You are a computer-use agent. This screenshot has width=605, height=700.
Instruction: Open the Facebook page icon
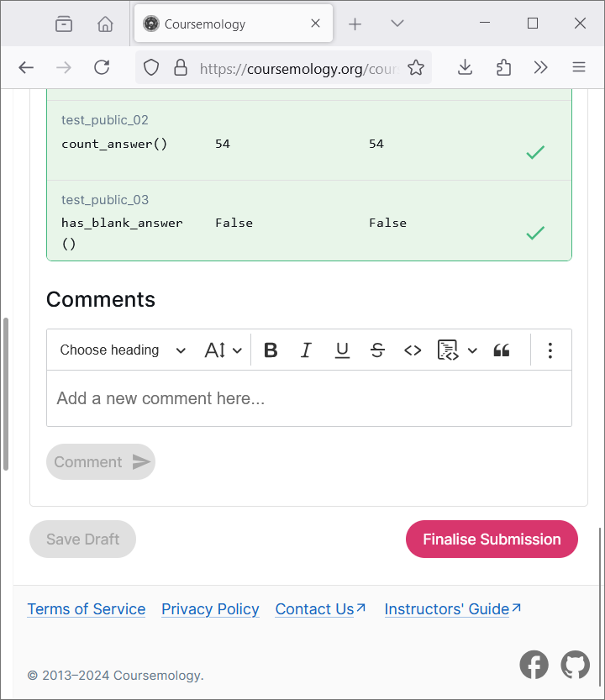tap(534, 665)
